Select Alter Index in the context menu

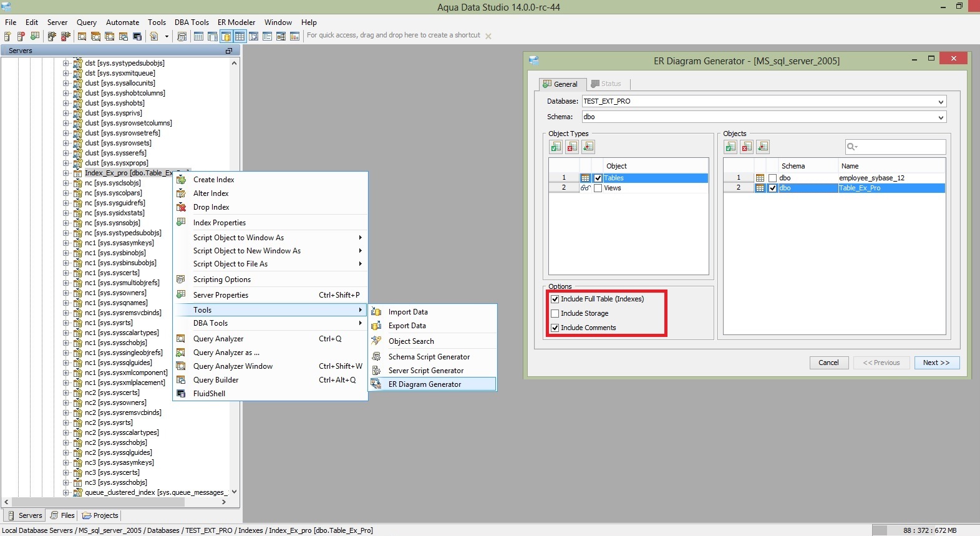(211, 193)
